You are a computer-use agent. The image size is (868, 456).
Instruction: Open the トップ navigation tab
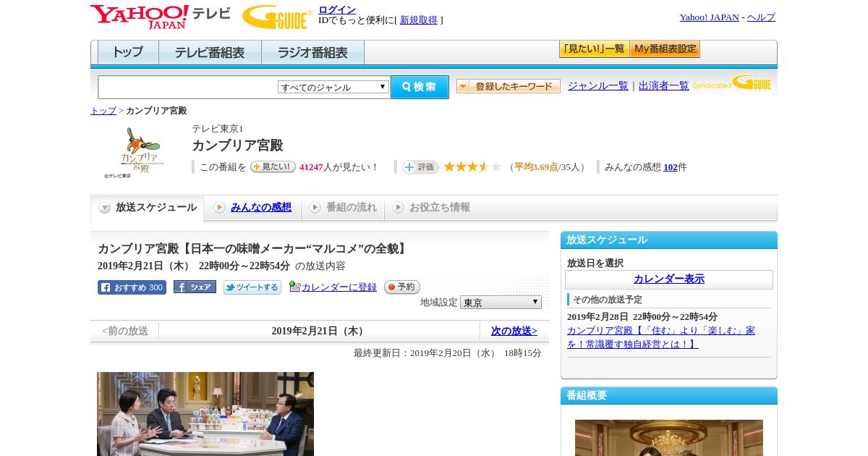pyautogui.click(x=128, y=53)
